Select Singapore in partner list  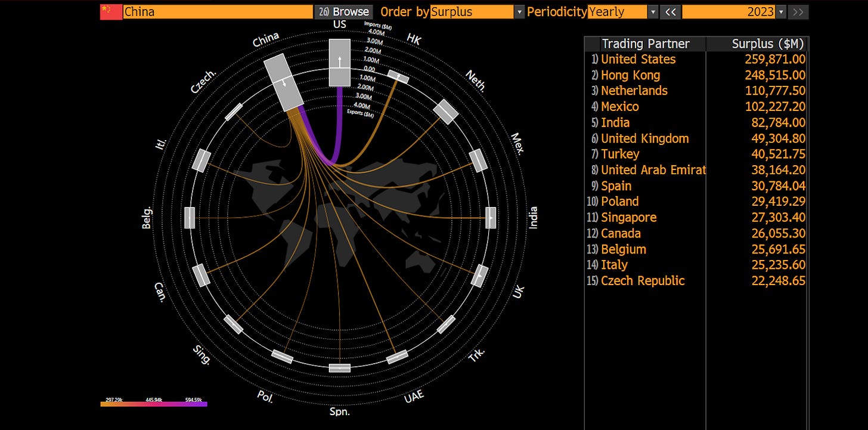628,217
